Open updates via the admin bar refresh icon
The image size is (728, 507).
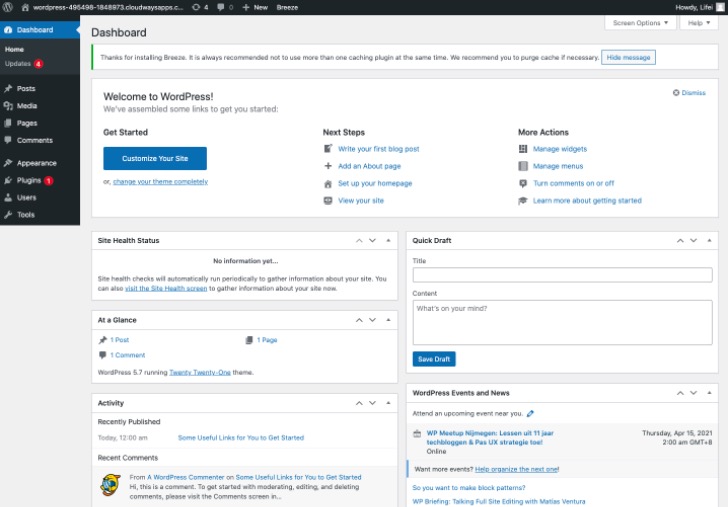click(196, 7)
